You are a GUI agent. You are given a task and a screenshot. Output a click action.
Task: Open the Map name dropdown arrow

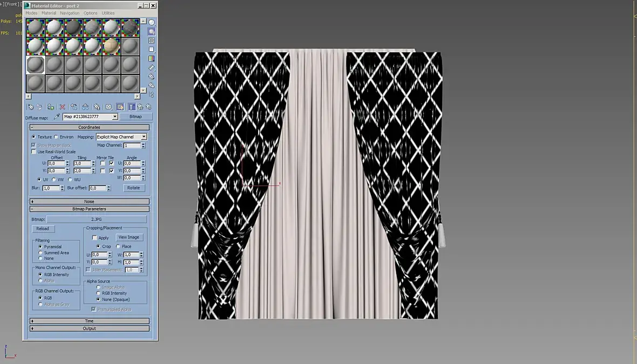115,117
